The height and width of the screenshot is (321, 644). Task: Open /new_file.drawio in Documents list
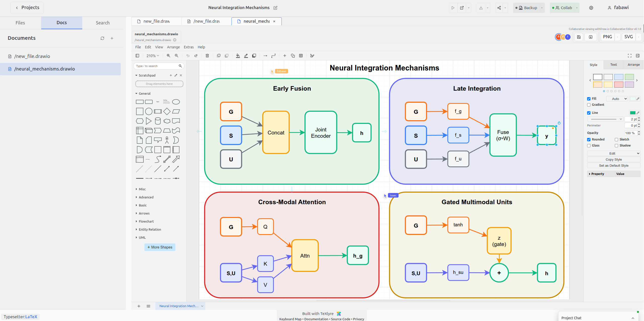pyautogui.click(x=60, y=56)
